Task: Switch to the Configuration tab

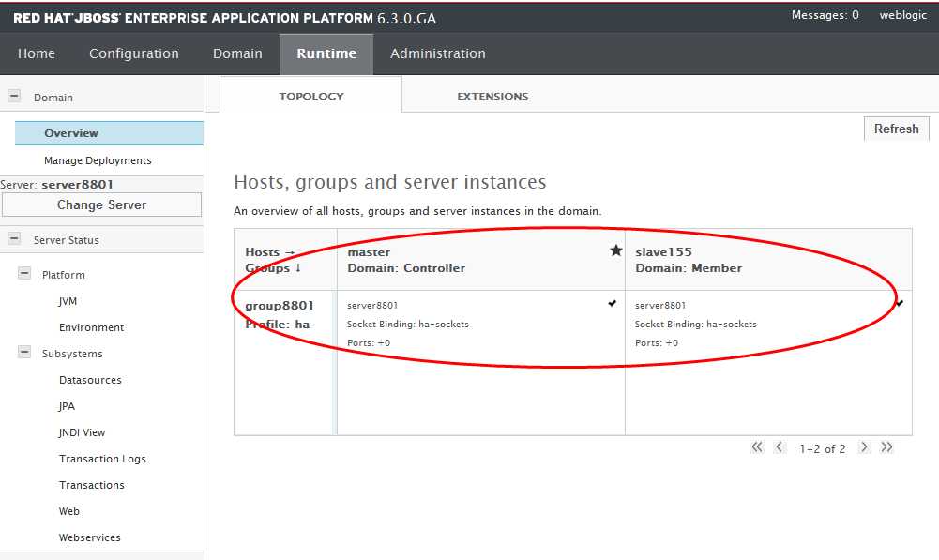Action: pyautogui.click(x=133, y=53)
